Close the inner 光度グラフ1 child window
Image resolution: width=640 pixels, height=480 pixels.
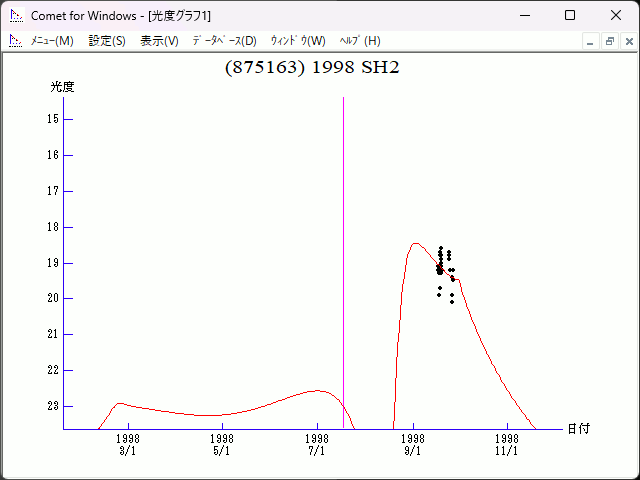coord(629,41)
